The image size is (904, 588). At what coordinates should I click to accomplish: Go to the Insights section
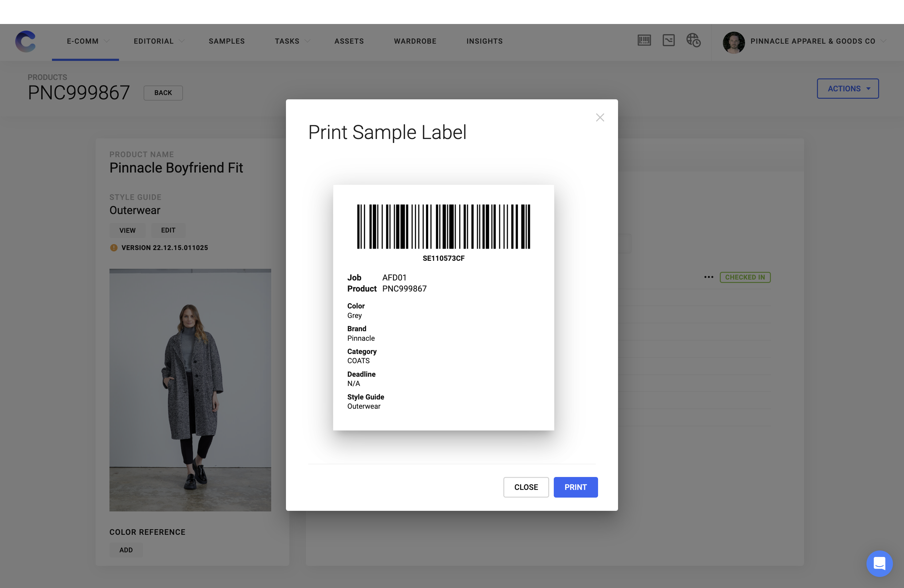click(x=485, y=41)
